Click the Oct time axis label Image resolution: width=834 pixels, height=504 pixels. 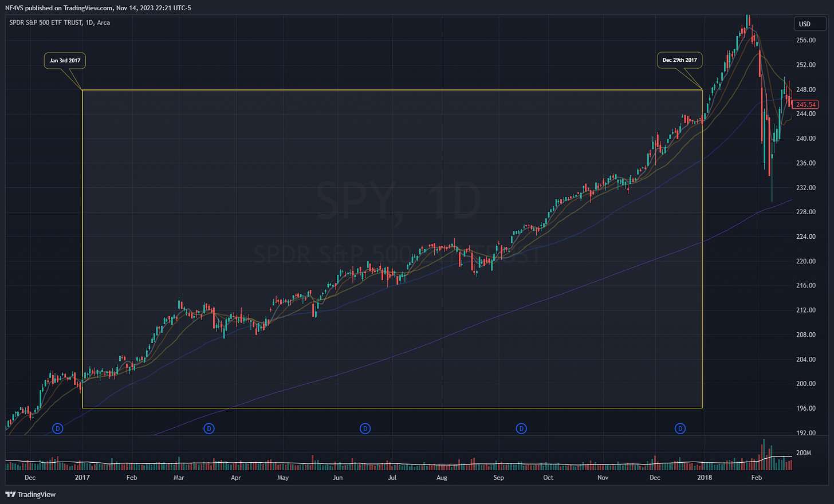point(548,478)
